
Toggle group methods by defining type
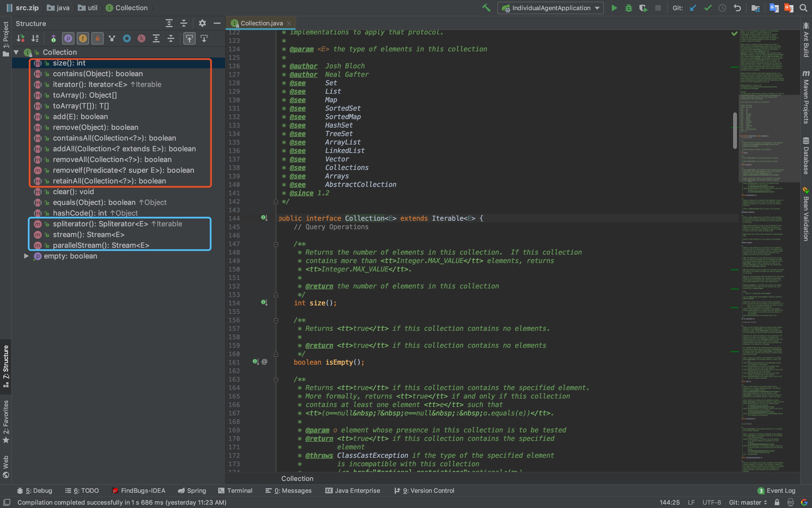pyautogui.click(x=112, y=38)
